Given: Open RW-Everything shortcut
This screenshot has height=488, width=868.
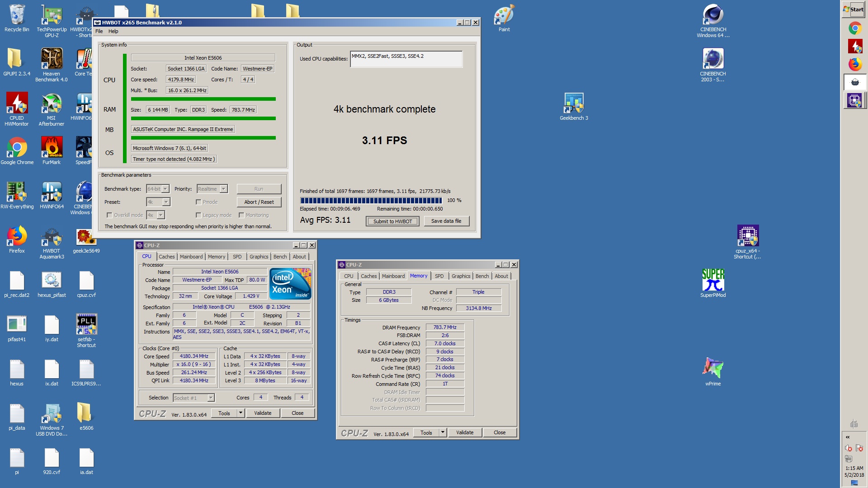Looking at the screenshot, I should (17, 195).
